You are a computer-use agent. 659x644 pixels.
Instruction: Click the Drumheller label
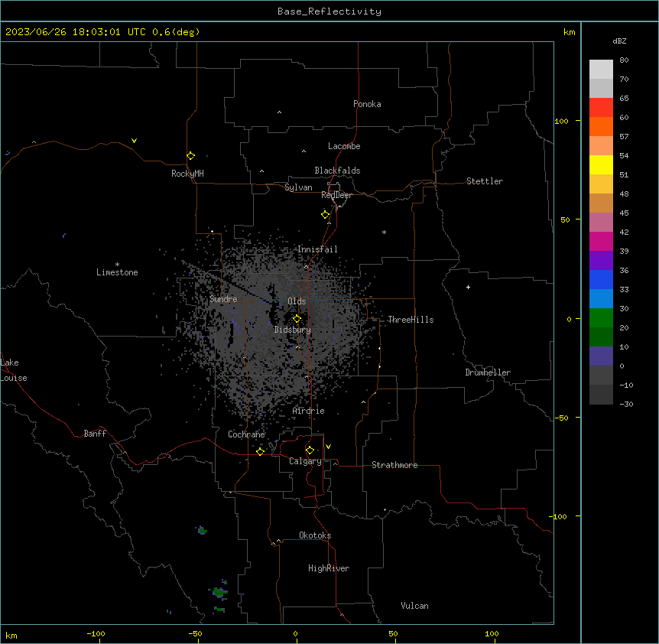pyautogui.click(x=488, y=372)
